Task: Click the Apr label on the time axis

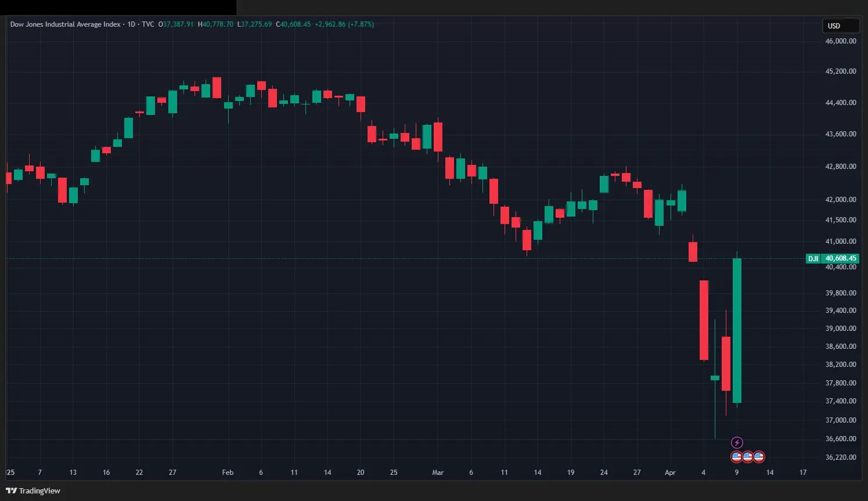Action: (x=670, y=473)
